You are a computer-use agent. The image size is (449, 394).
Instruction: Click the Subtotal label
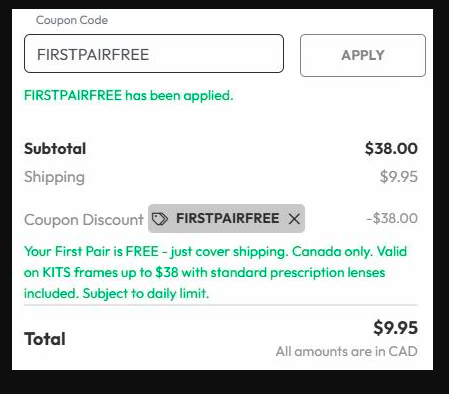coord(55,149)
